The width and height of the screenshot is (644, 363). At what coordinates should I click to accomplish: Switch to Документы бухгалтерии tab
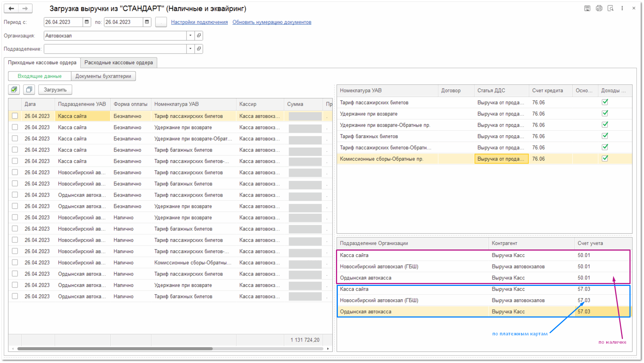(x=103, y=76)
